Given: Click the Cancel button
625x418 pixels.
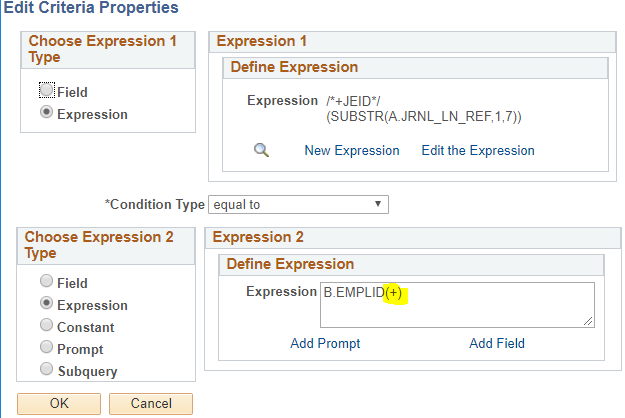Looking at the screenshot, I should [151, 404].
